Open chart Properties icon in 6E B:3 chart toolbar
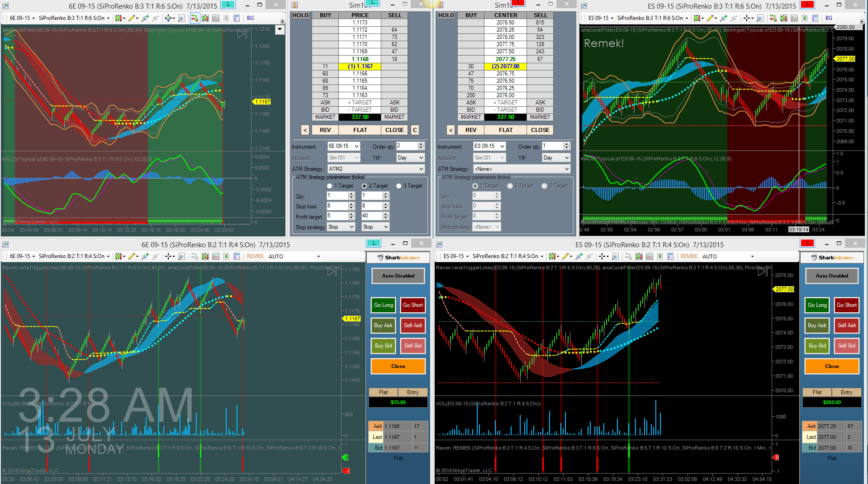The width and height of the screenshot is (868, 484). pos(236,18)
